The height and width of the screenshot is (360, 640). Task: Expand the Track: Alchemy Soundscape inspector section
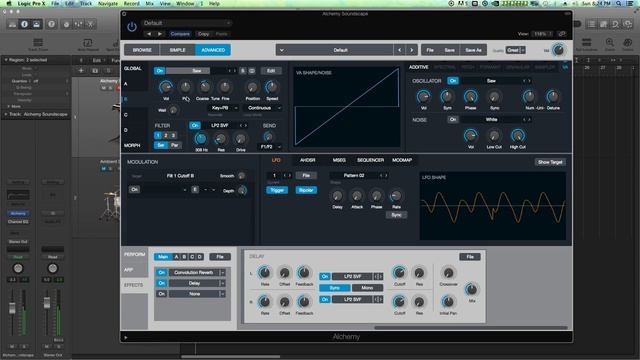point(6,114)
